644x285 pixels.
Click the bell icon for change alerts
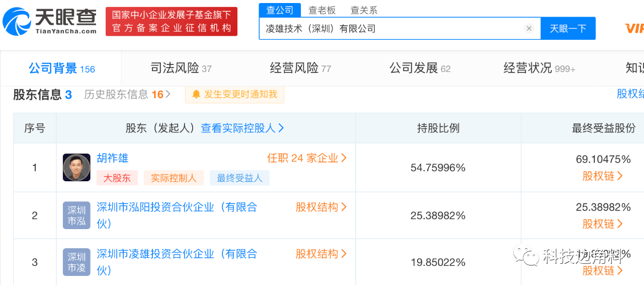(196, 95)
